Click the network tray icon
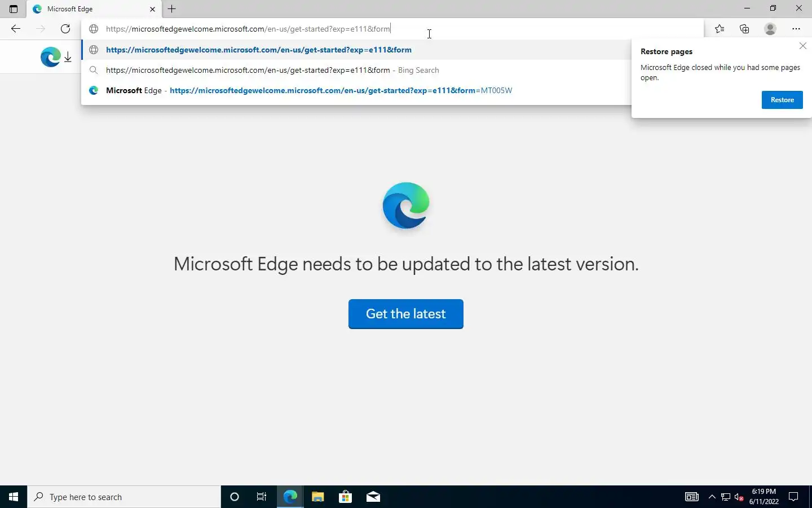The height and width of the screenshot is (508, 812). 726,497
